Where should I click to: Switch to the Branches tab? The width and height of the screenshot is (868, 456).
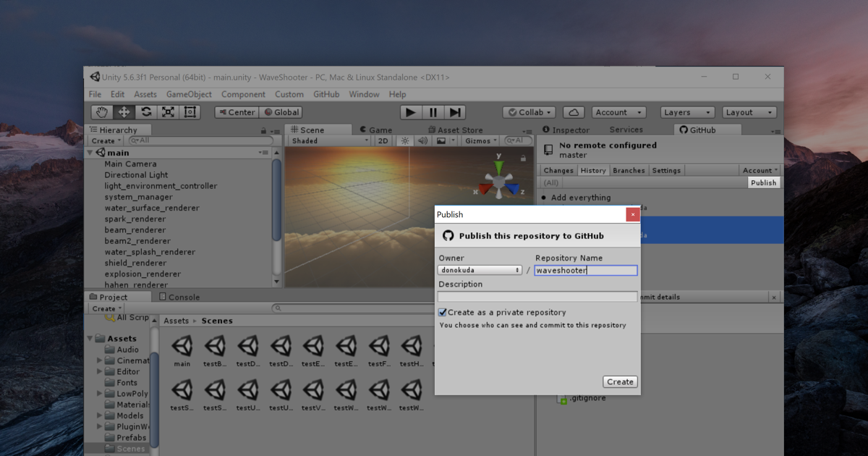(629, 170)
